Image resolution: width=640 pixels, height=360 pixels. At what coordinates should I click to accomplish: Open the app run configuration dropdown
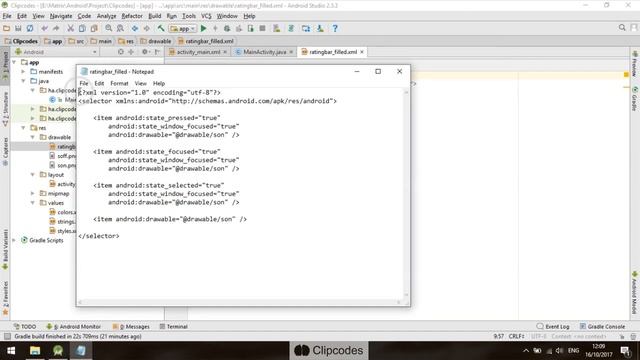[x=183, y=29]
